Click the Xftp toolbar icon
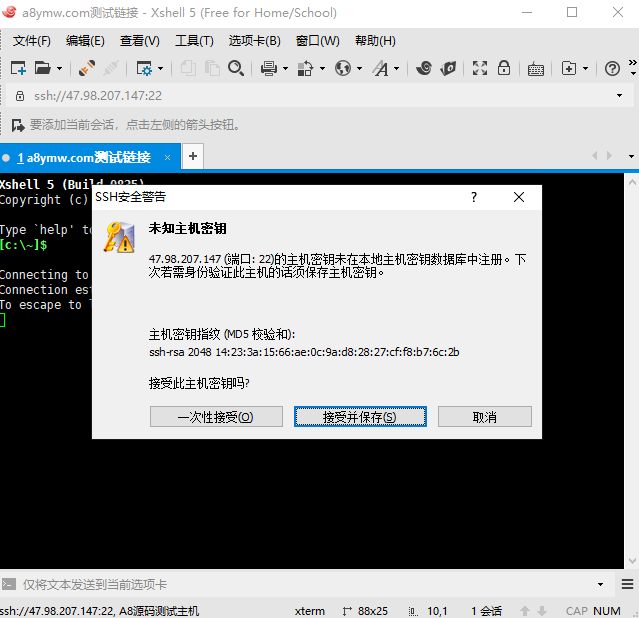Image resolution: width=639 pixels, height=618 pixels. [x=448, y=68]
